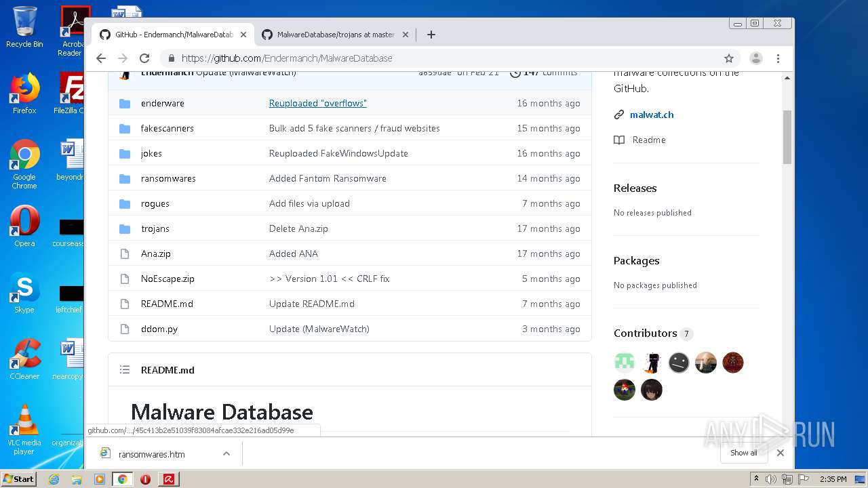Viewport: 868px width, 488px height.
Task: Click the page vertical scrollbar thumb
Action: (787, 137)
